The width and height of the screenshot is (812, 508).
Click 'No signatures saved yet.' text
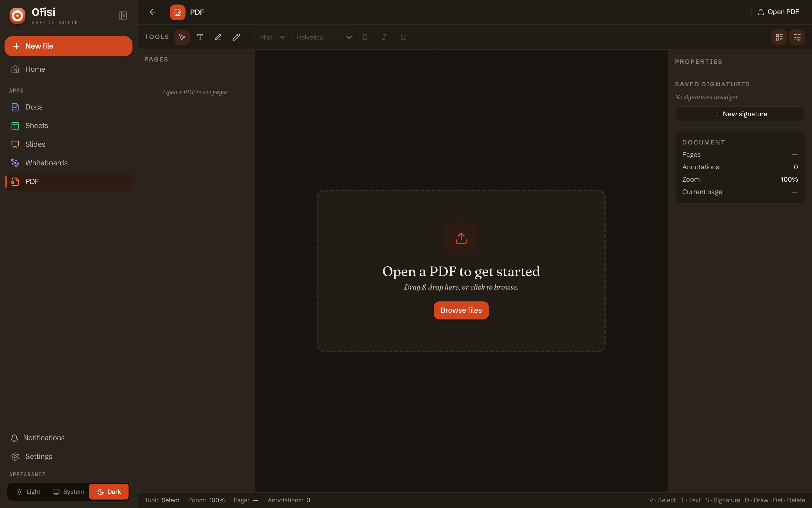click(x=707, y=97)
